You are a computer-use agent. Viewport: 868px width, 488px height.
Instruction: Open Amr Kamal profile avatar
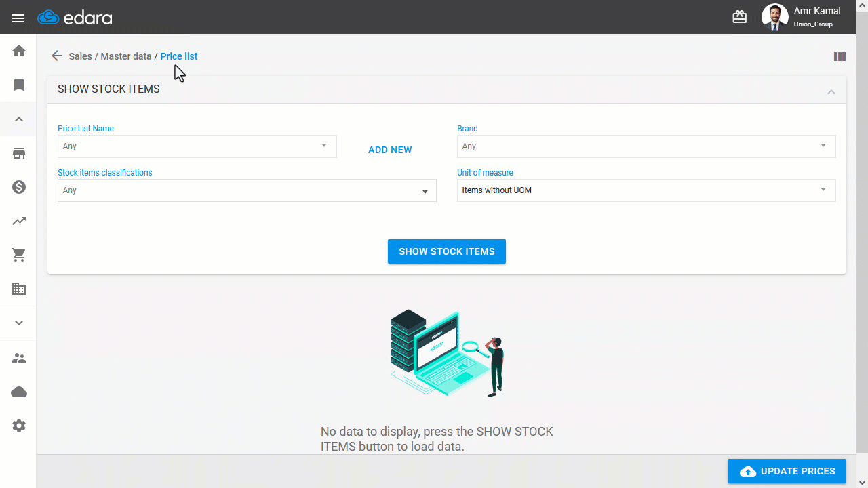click(774, 17)
